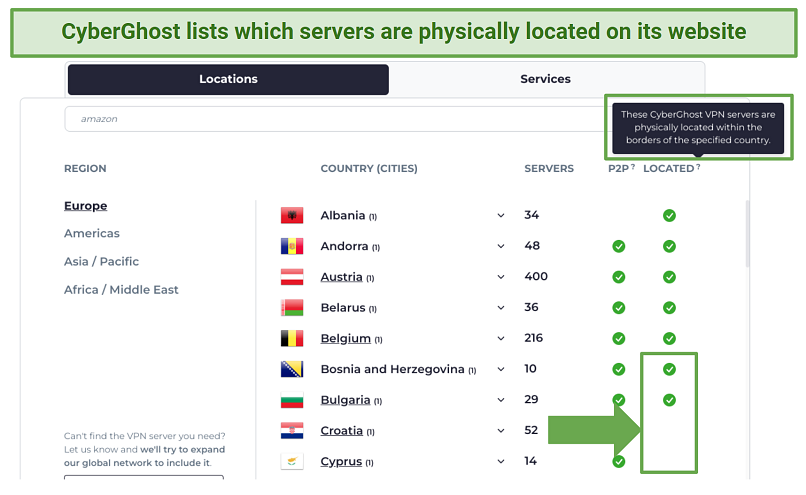Open the Austria country link
Image resolution: width=806 pixels, height=495 pixels.
(x=341, y=277)
